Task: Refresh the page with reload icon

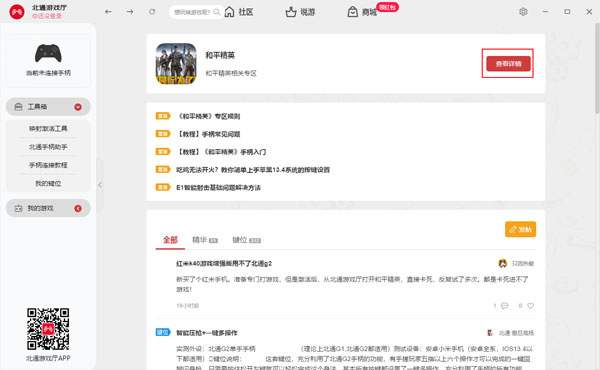Action: (152, 12)
